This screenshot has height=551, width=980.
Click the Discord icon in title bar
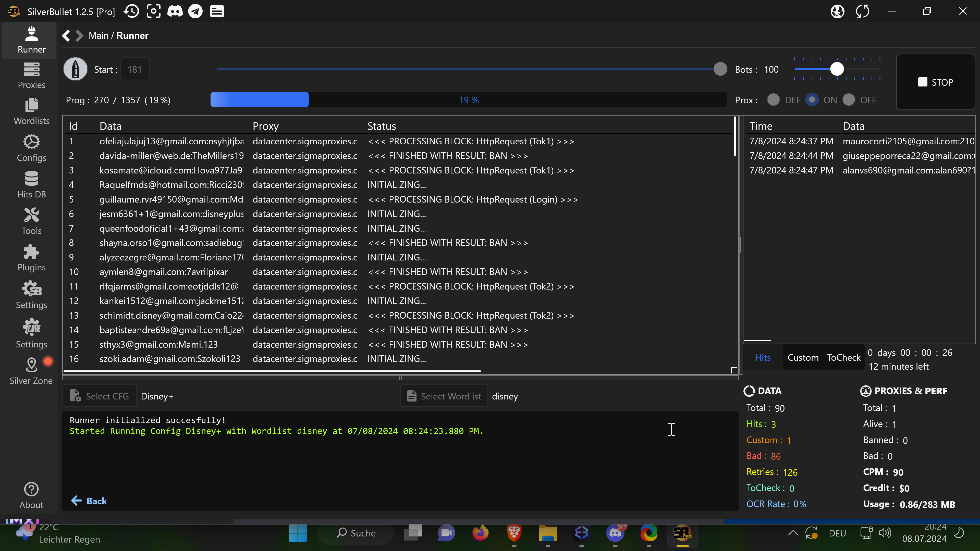coord(175,11)
